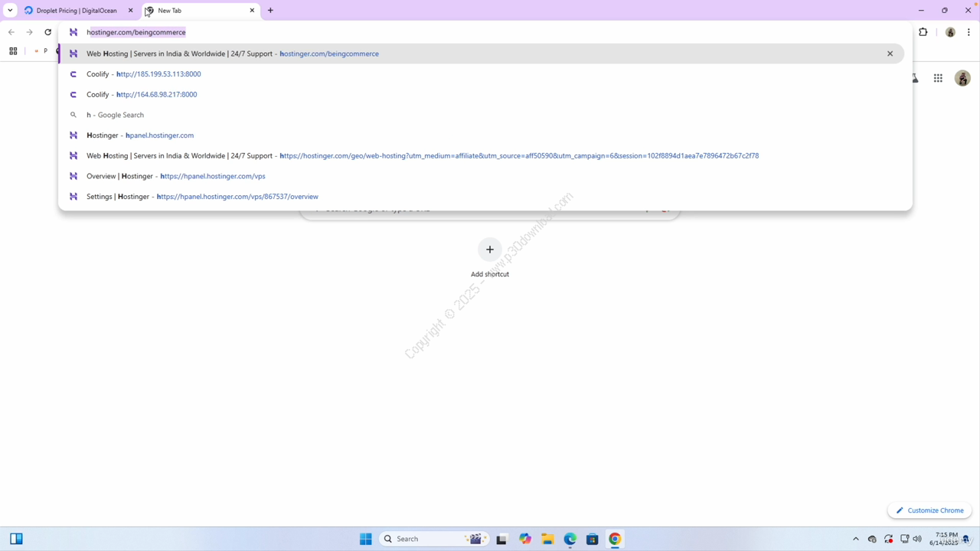
Task: Open the Google apps grid
Action: [x=938, y=78]
